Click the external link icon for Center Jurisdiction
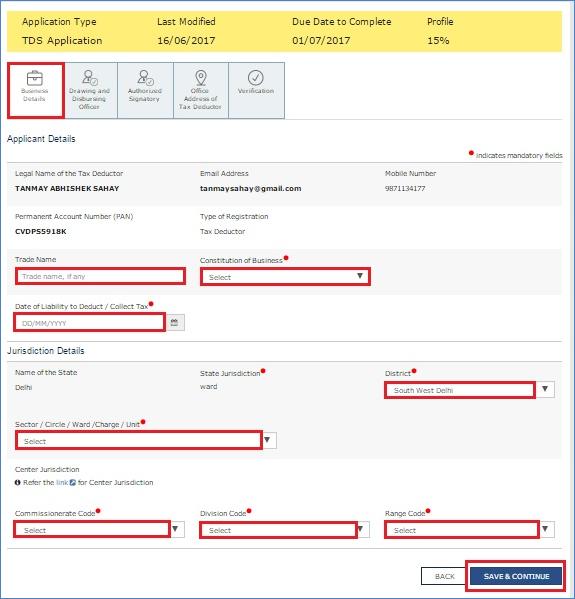 pyautogui.click(x=73, y=482)
